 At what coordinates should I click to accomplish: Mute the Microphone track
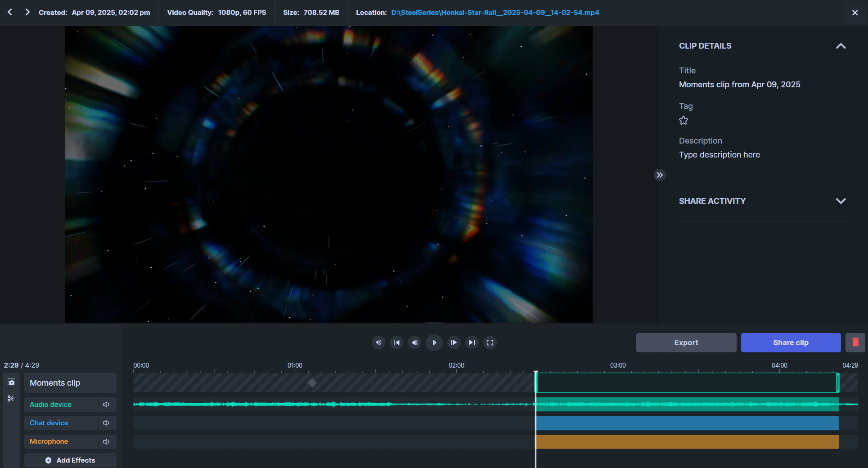pyautogui.click(x=106, y=441)
